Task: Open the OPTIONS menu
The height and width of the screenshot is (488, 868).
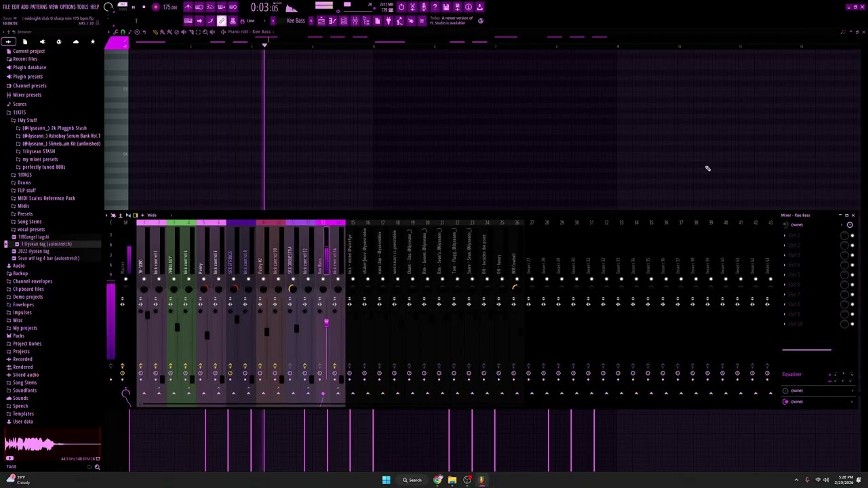Action: point(68,7)
